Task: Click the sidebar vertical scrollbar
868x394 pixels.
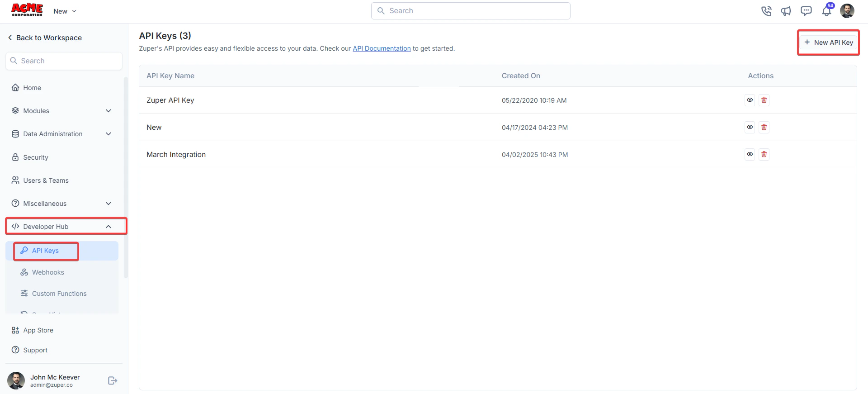Action: [126, 177]
